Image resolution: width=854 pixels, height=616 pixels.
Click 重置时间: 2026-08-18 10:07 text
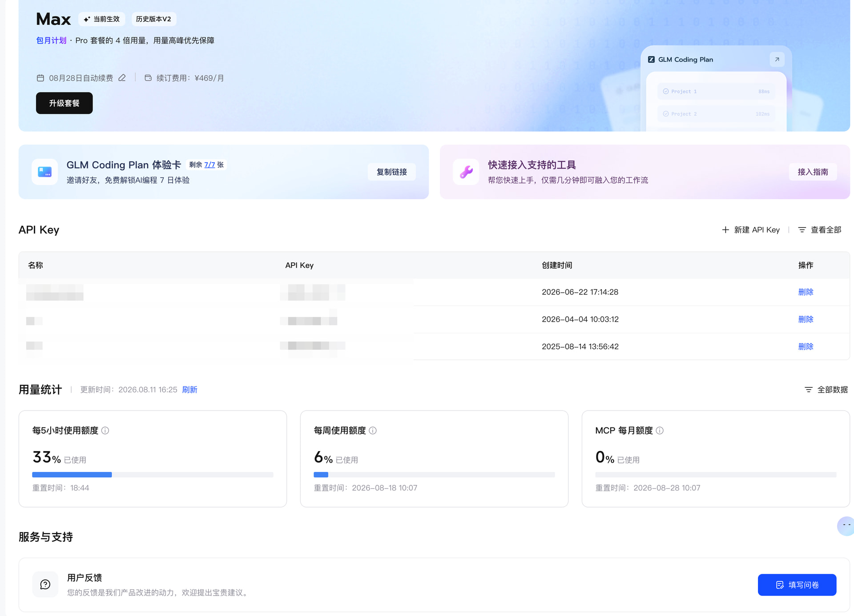click(x=366, y=488)
